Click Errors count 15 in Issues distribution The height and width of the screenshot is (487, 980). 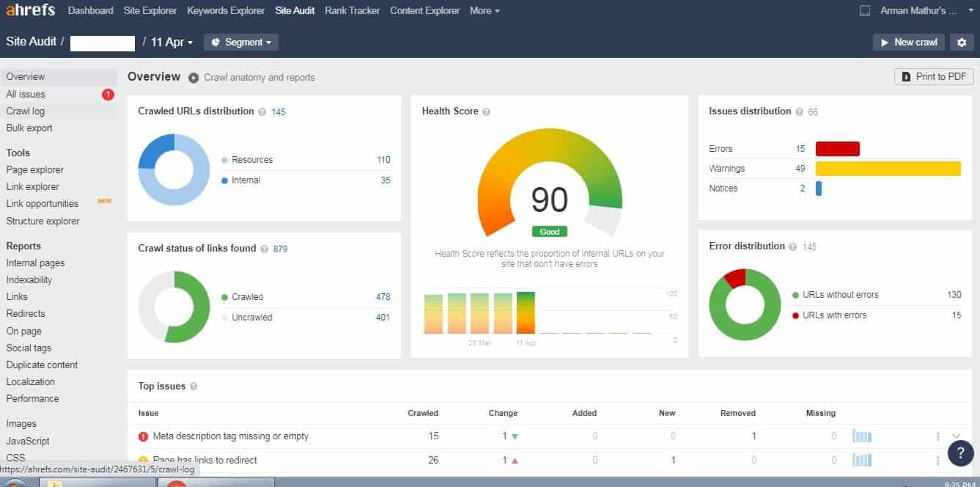[x=800, y=149]
